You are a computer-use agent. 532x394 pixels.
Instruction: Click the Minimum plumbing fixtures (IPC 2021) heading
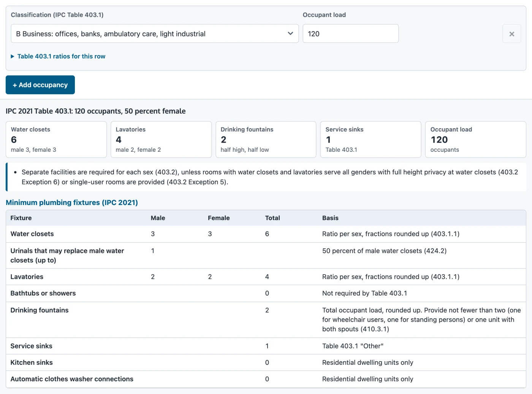pos(72,202)
